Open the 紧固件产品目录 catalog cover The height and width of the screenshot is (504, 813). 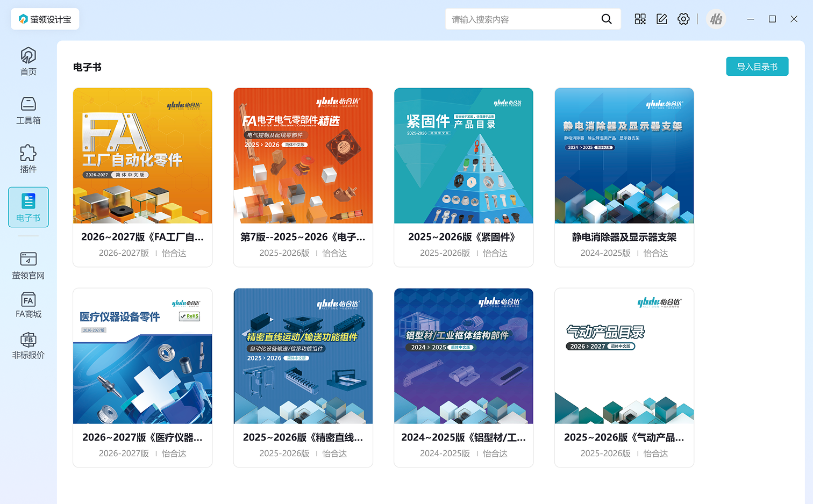pyautogui.click(x=463, y=156)
